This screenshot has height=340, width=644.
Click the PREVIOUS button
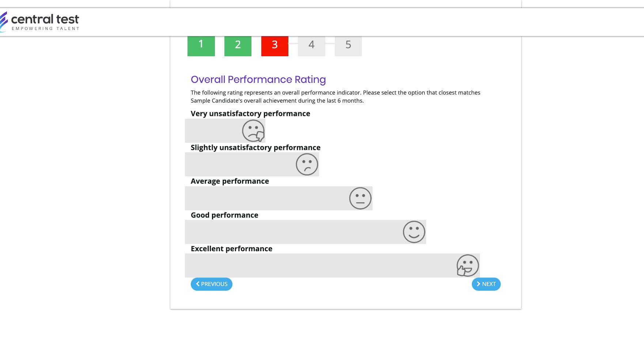click(212, 284)
